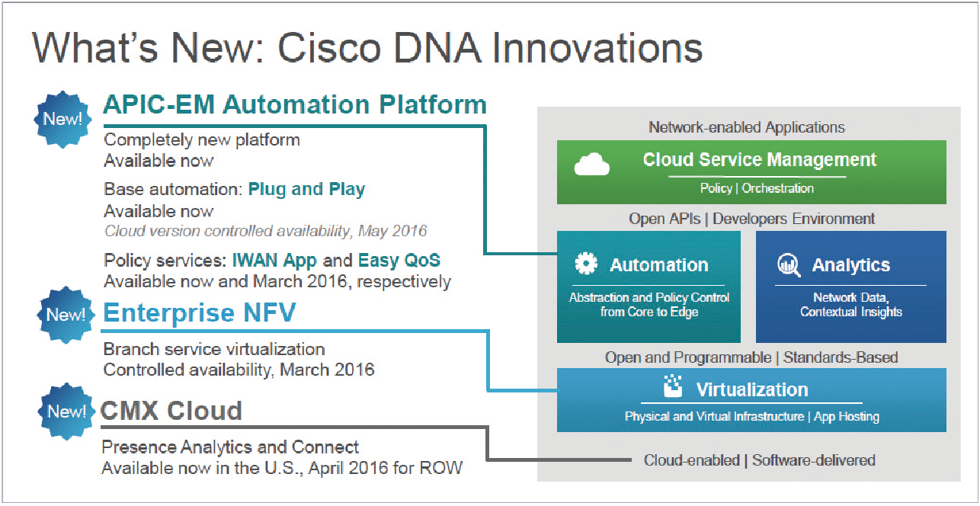Screen dimensions: 980x506
Task: Click Cloud-enabled | Software-delivered label
Action: point(759,460)
